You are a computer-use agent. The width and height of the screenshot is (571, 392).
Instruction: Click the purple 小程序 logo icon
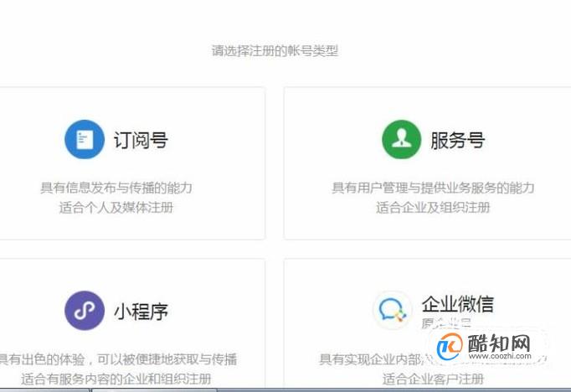(85, 311)
